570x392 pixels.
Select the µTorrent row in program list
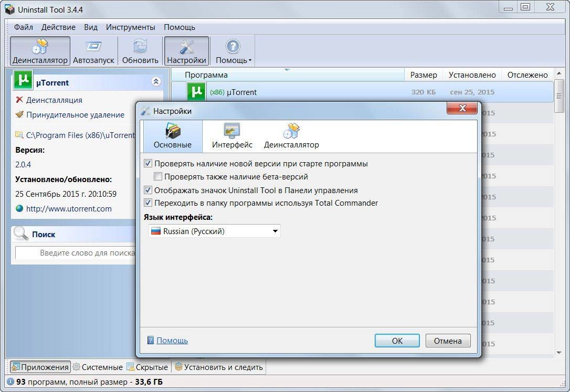[x=362, y=92]
